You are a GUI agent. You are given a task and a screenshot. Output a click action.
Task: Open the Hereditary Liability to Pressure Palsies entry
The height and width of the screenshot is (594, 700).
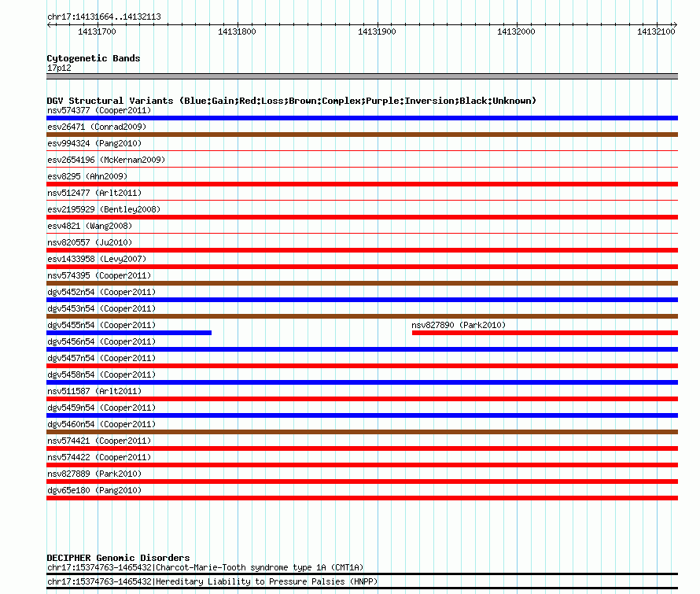(212, 581)
